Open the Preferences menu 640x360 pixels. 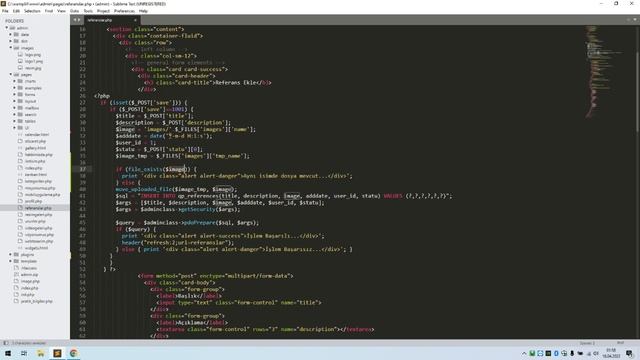[124, 11]
